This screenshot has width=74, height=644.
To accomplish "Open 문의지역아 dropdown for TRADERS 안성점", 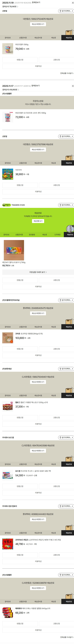I will point(66,205).
